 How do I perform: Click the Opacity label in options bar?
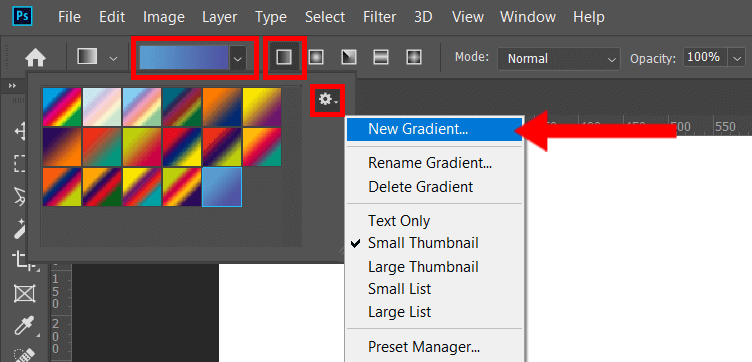pyautogui.click(x=653, y=58)
